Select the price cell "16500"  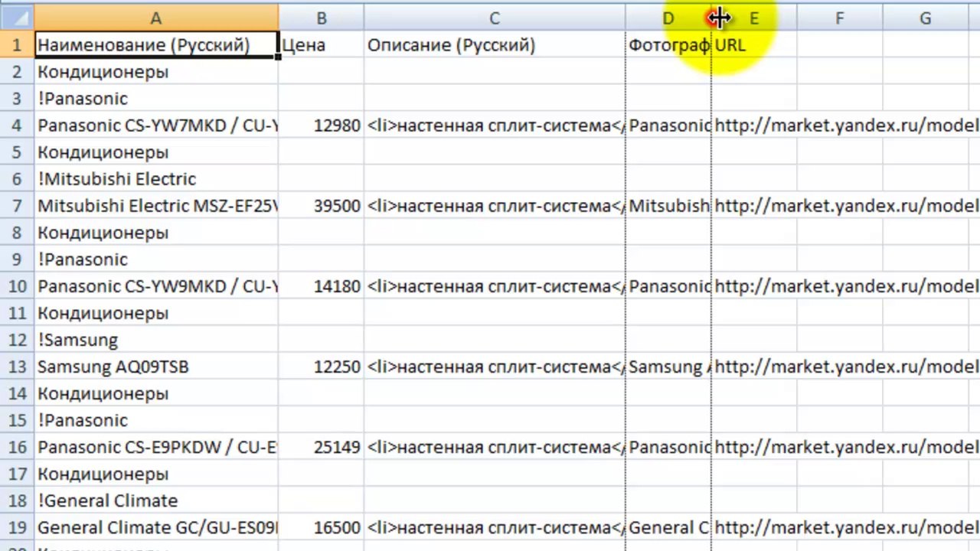pyautogui.click(x=322, y=527)
